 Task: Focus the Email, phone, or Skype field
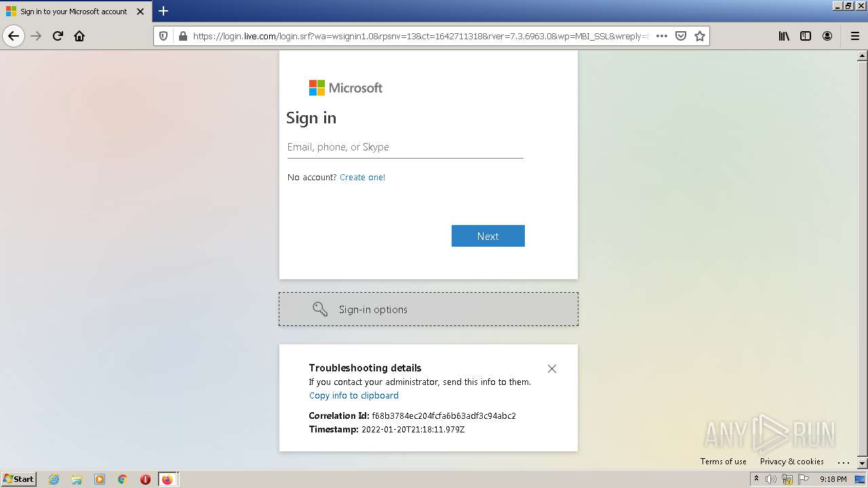[x=406, y=147]
